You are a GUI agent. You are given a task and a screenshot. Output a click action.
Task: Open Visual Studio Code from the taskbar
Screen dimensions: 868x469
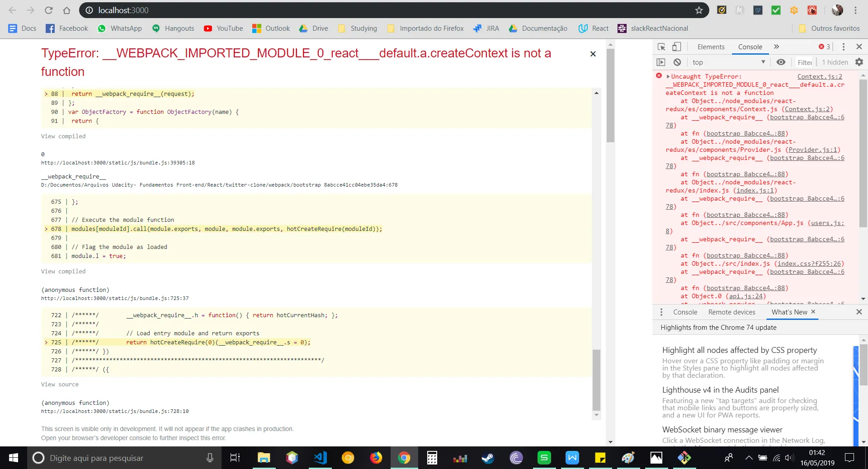click(320, 458)
